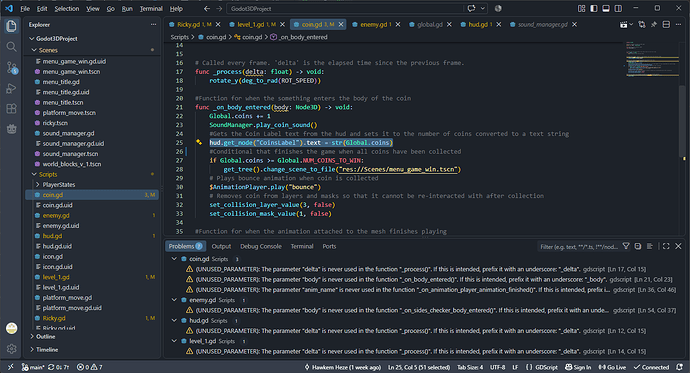Toggle Secondary Side Bar visibility
The height and width of the screenshot is (373, 690).
point(618,8)
